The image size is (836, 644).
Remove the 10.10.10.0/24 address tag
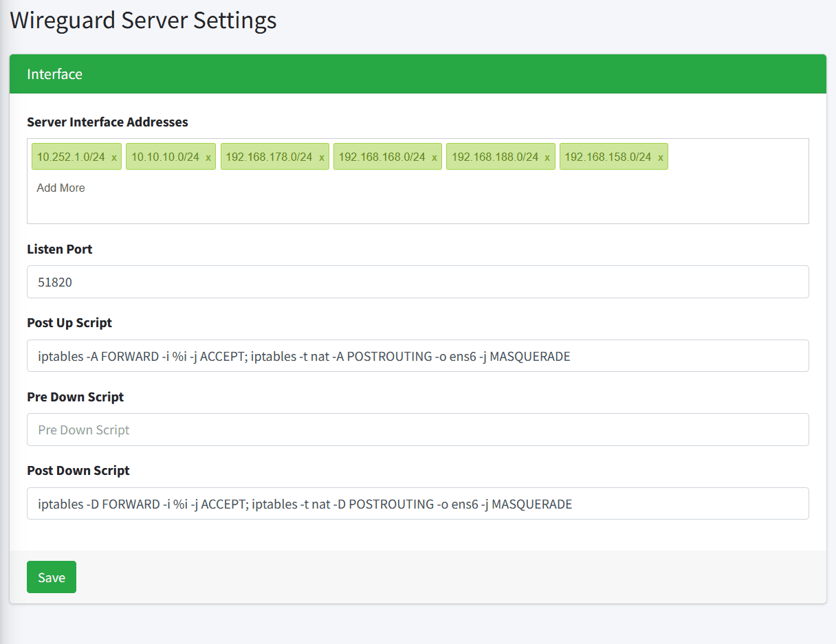208,157
